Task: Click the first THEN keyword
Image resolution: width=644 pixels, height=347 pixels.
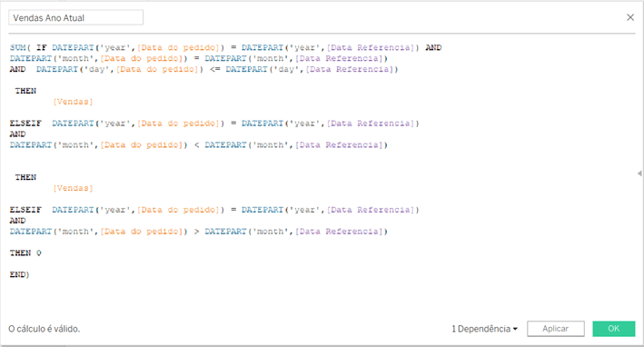Action: (25, 91)
